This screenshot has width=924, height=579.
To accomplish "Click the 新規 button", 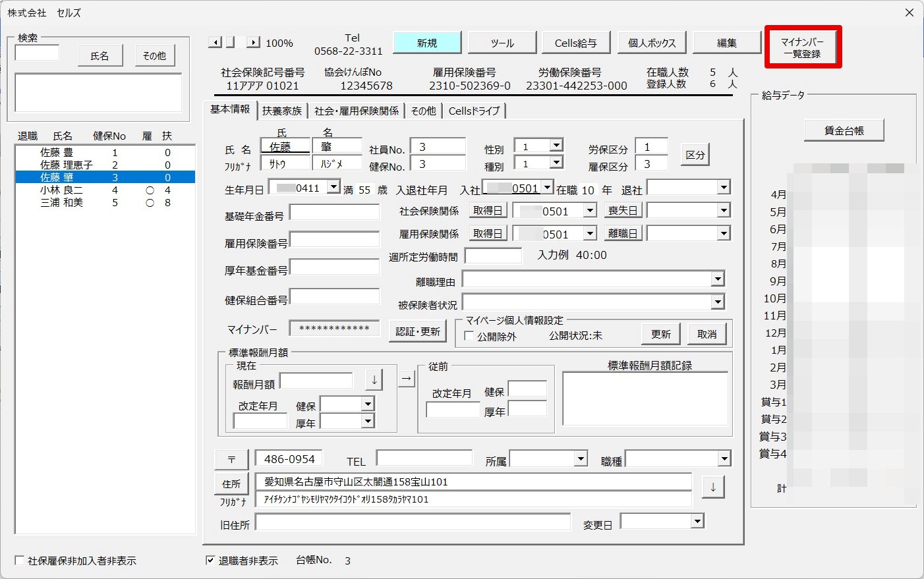I will click(427, 43).
